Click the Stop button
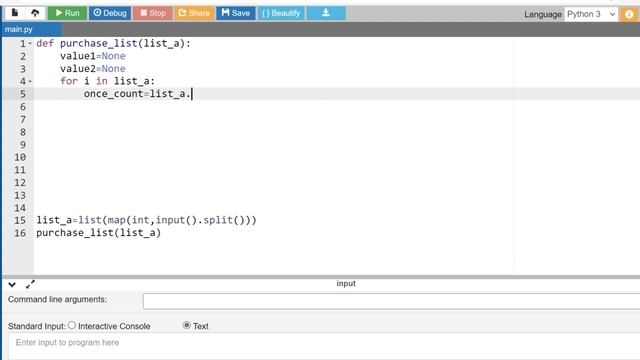The image size is (640, 360). coord(153,13)
